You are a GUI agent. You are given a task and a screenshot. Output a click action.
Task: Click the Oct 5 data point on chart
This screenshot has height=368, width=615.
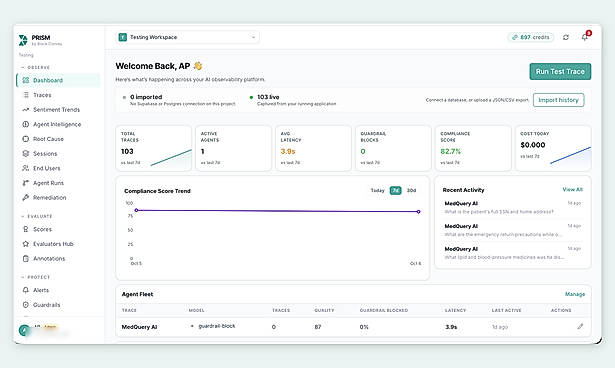[136, 210]
